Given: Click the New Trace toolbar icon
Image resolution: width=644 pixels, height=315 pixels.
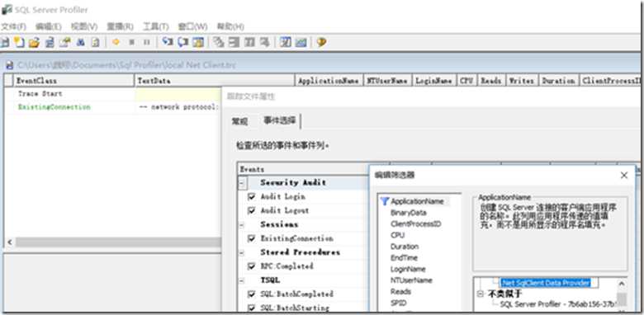Looking at the screenshot, I should 5,42.
